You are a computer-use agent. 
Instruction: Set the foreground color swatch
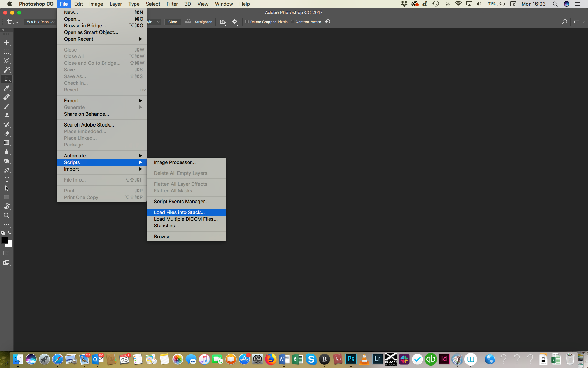click(5, 240)
